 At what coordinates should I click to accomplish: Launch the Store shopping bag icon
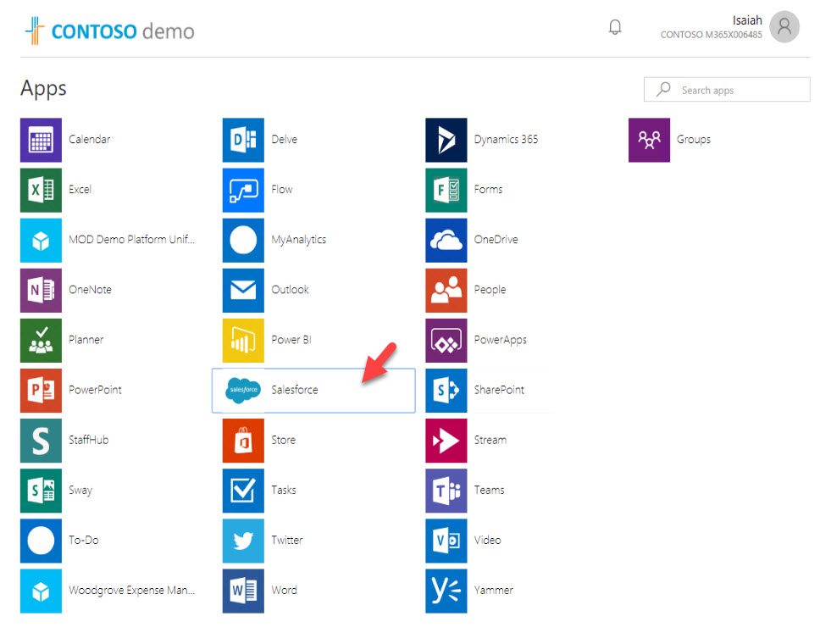pos(243,441)
